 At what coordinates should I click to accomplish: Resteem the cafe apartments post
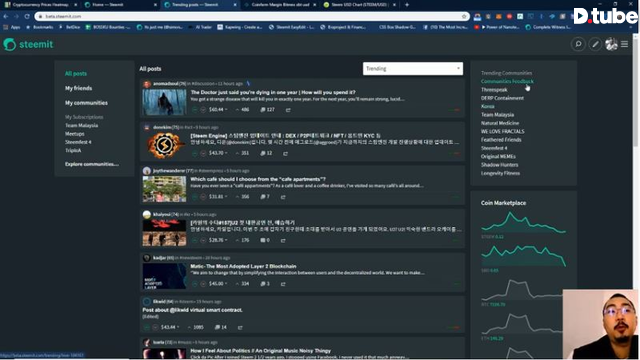[283, 197]
